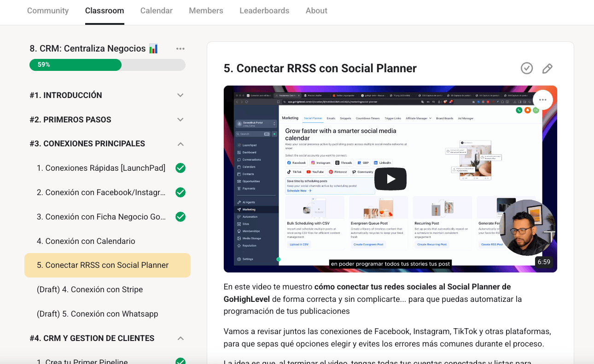
Task: Click the #4. CRM Y GESTION DE CLIENTES heading
Action: click(92, 338)
